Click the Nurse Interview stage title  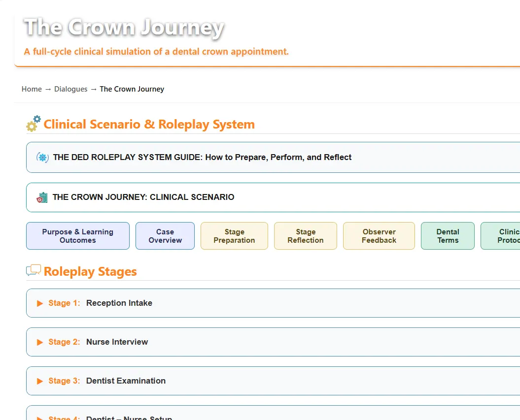point(117,342)
